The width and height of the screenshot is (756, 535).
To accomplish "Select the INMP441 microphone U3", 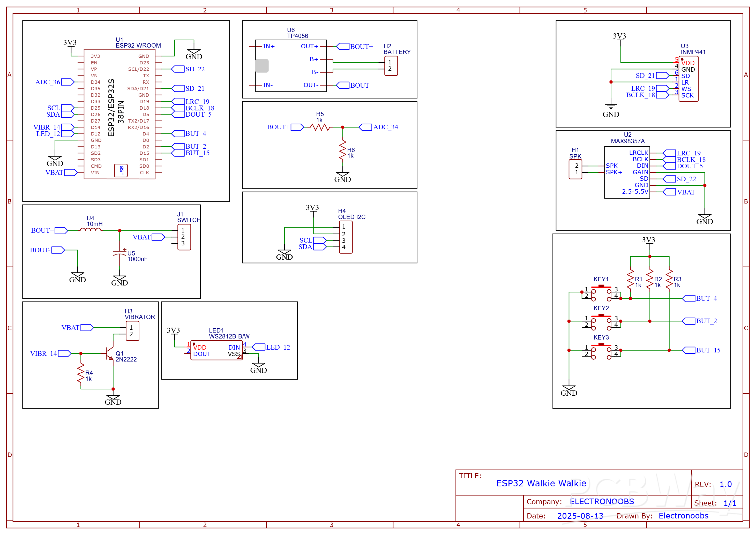I will pos(688,79).
